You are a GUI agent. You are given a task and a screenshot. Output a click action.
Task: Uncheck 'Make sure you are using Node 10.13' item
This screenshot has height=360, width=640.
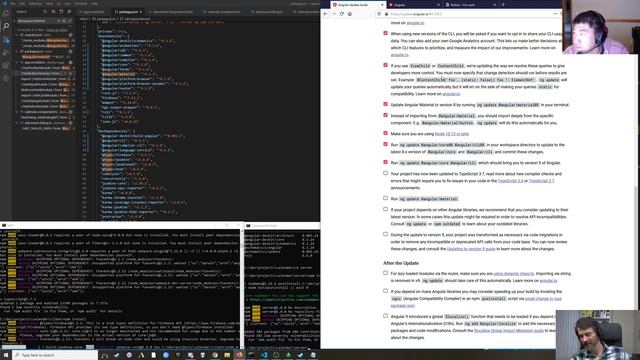pos(385,133)
